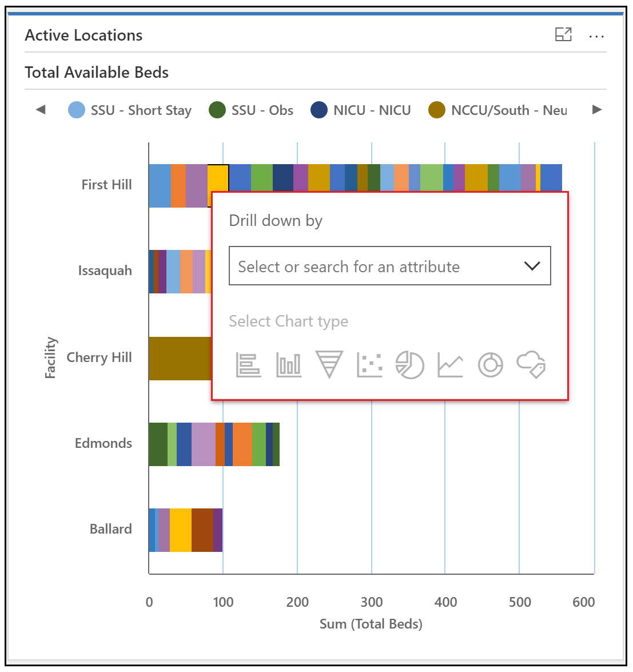Expand the Active Locations widget to fullscreen
Image resolution: width=633 pixels, height=672 pixels.
(x=564, y=35)
